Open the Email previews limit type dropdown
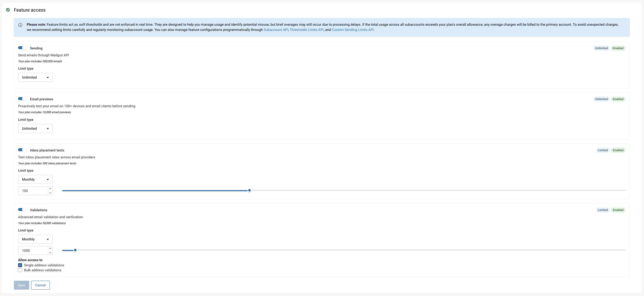 pyautogui.click(x=35, y=128)
